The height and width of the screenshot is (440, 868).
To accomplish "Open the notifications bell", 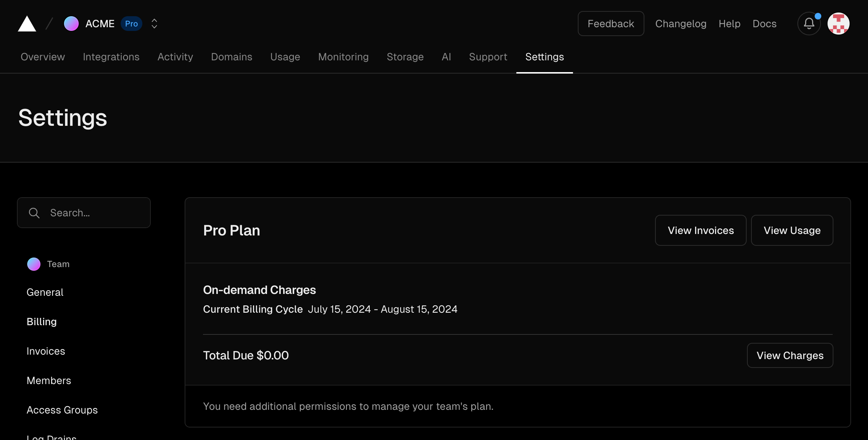I will pos(809,24).
